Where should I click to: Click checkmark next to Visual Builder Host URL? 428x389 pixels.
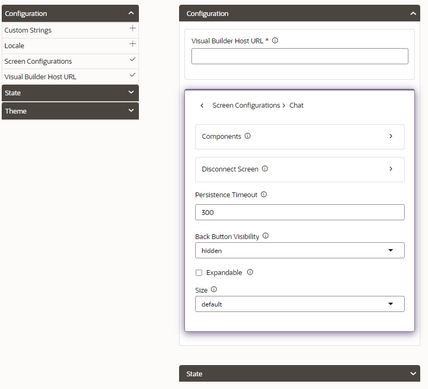click(132, 75)
